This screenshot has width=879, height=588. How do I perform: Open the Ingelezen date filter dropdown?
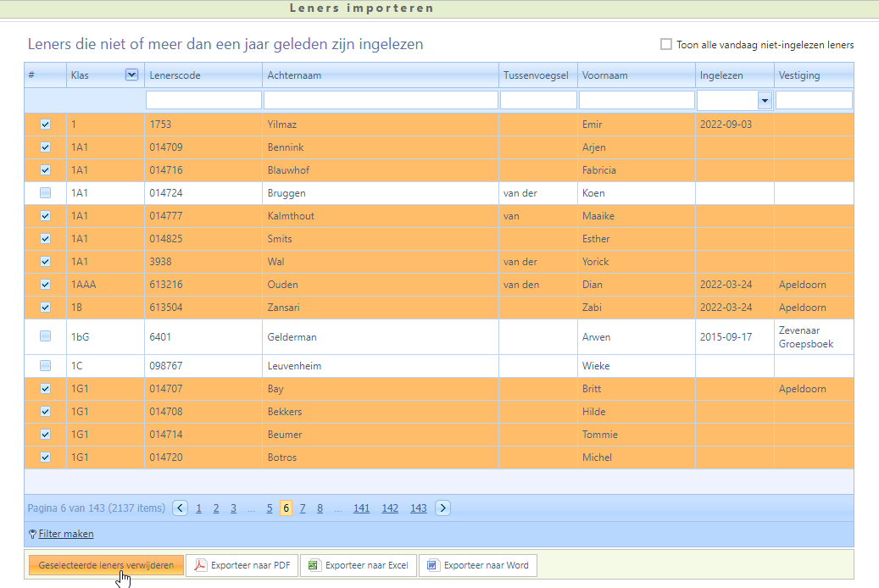(x=765, y=100)
